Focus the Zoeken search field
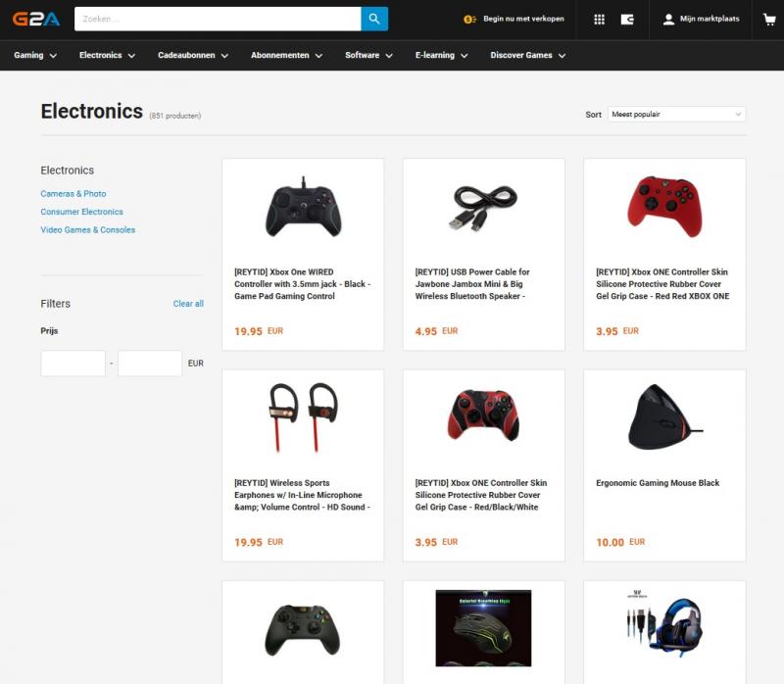Image resolution: width=784 pixels, height=684 pixels. pos(218,19)
